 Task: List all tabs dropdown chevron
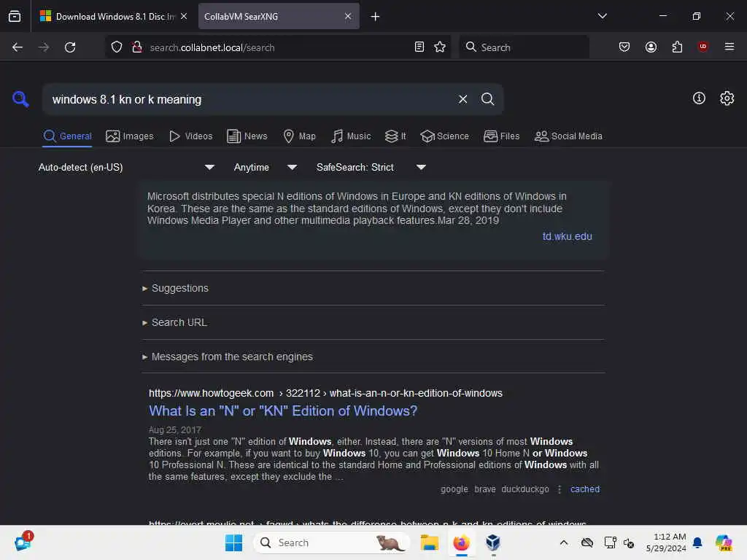tap(602, 16)
